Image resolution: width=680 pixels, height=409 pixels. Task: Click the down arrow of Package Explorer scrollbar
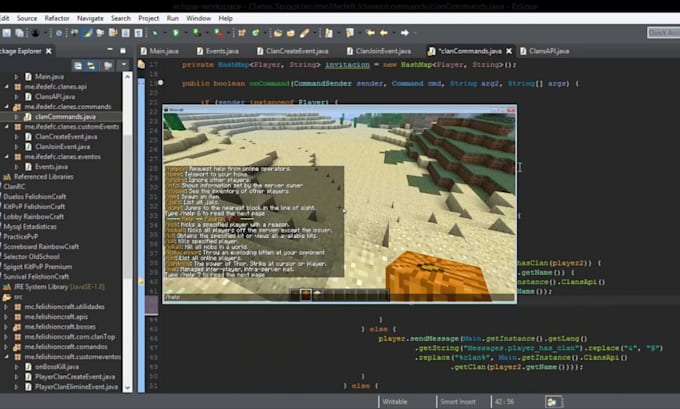pos(127,388)
